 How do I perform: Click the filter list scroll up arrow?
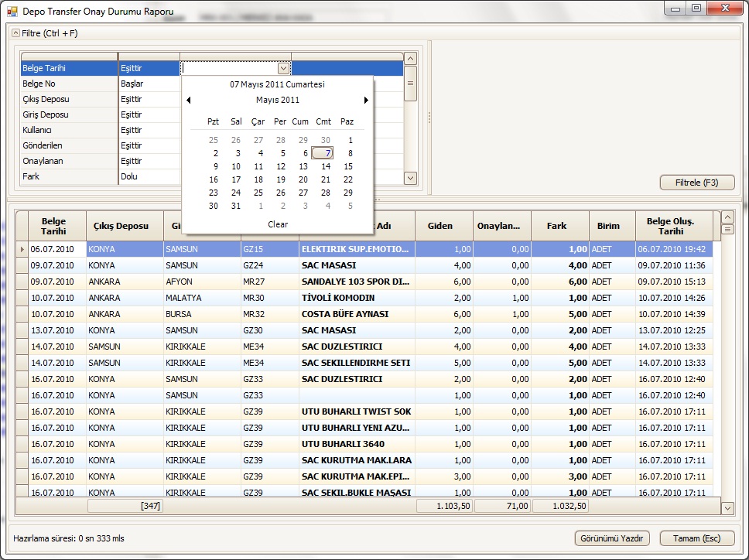pyautogui.click(x=410, y=59)
